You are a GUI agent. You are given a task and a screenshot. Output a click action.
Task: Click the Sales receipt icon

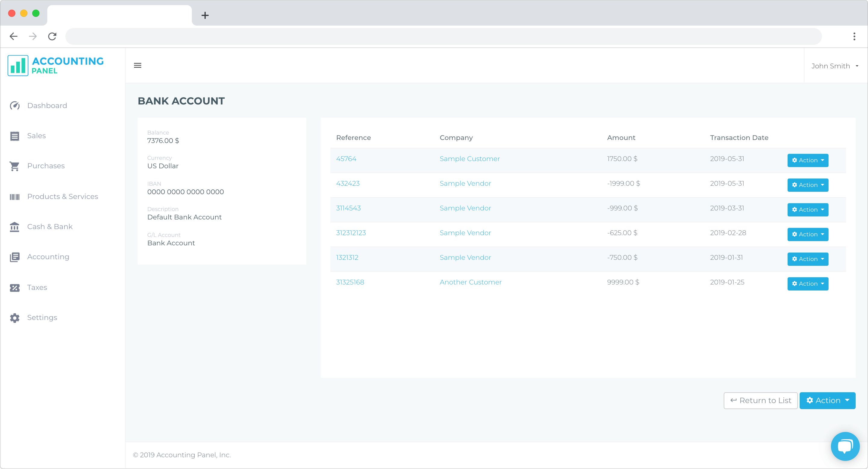coord(14,136)
